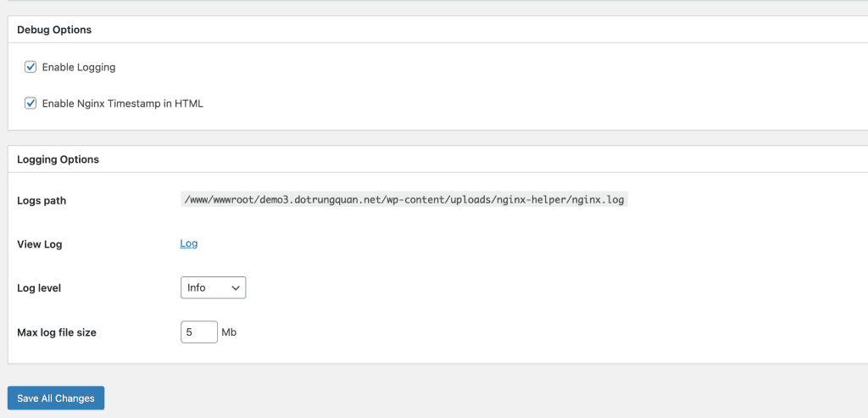Click the nginx.log file path text

tap(403, 200)
